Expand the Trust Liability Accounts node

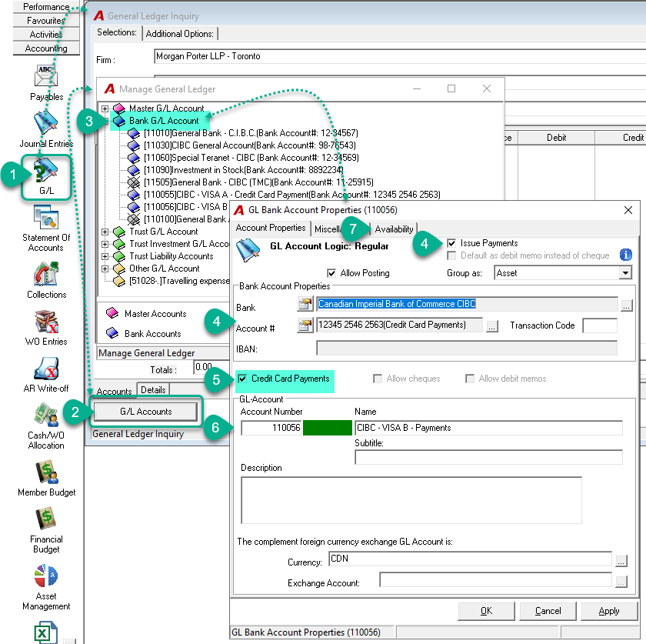[x=105, y=256]
